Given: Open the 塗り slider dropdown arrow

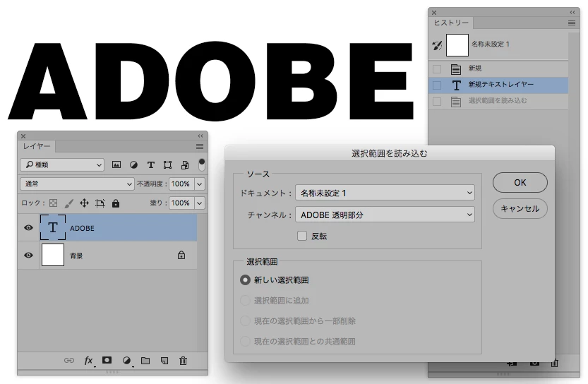Looking at the screenshot, I should tap(200, 203).
